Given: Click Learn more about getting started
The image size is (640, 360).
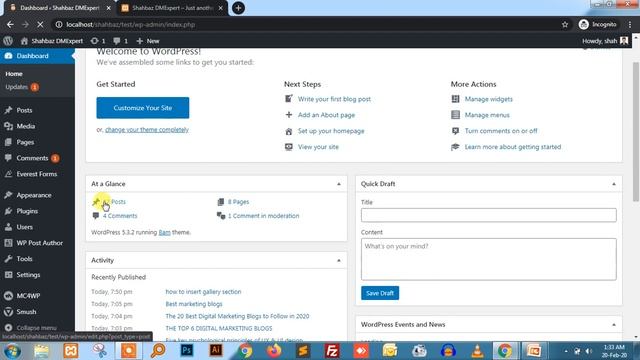Looking at the screenshot, I should point(513,147).
